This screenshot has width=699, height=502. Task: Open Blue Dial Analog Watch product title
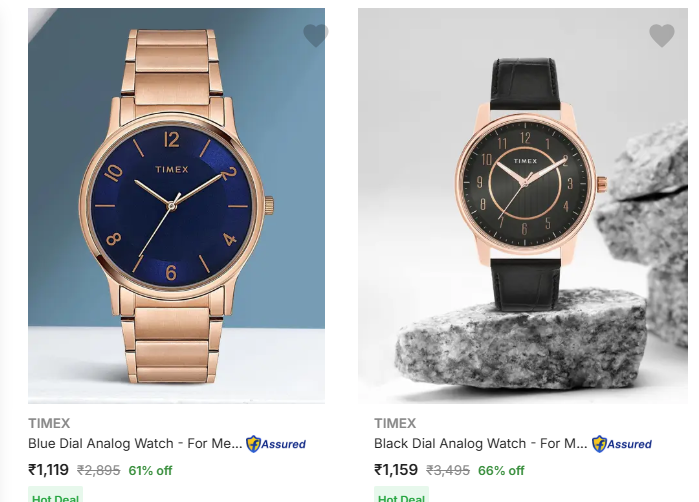click(135, 444)
